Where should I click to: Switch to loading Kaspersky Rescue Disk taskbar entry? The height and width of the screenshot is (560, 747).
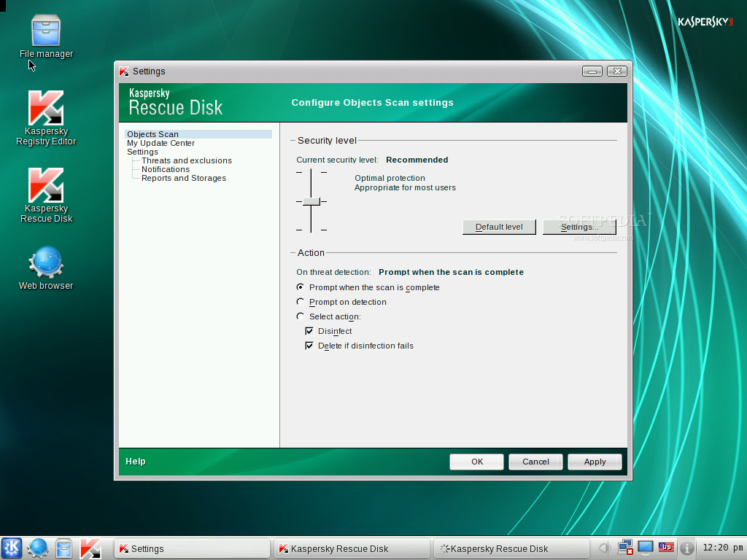pyautogui.click(x=512, y=548)
